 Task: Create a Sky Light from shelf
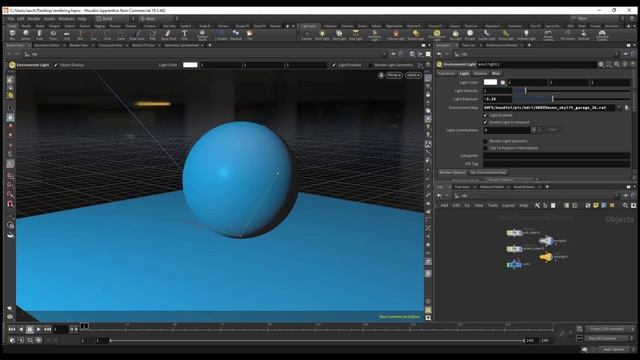pyautogui.click(x=456, y=35)
